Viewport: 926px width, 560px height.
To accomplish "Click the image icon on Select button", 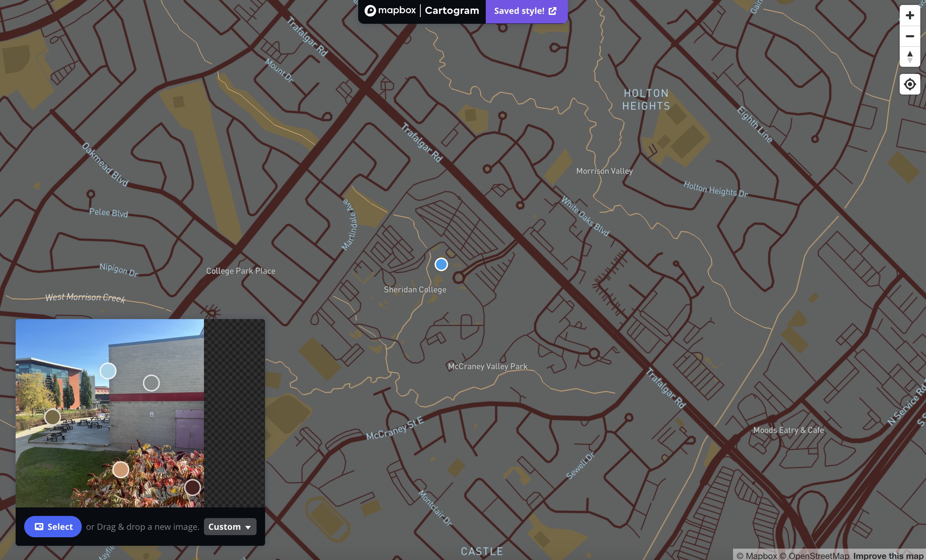I will [x=39, y=527].
